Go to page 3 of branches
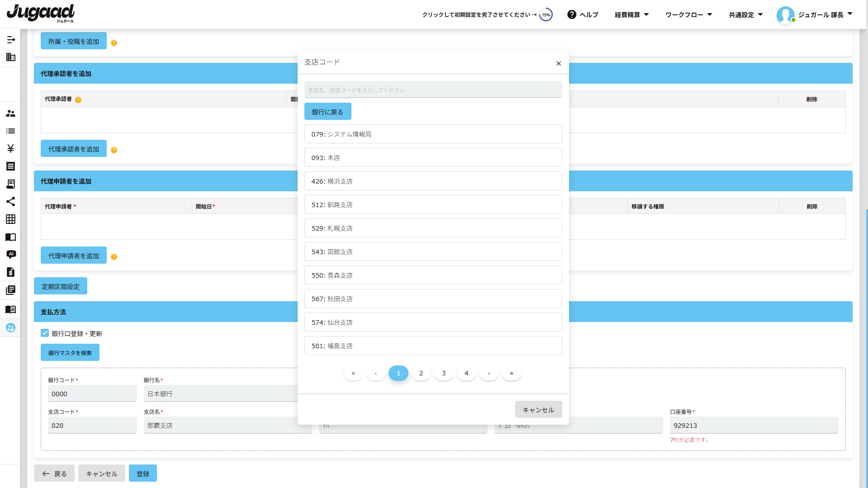The image size is (868, 488). pyautogui.click(x=443, y=373)
